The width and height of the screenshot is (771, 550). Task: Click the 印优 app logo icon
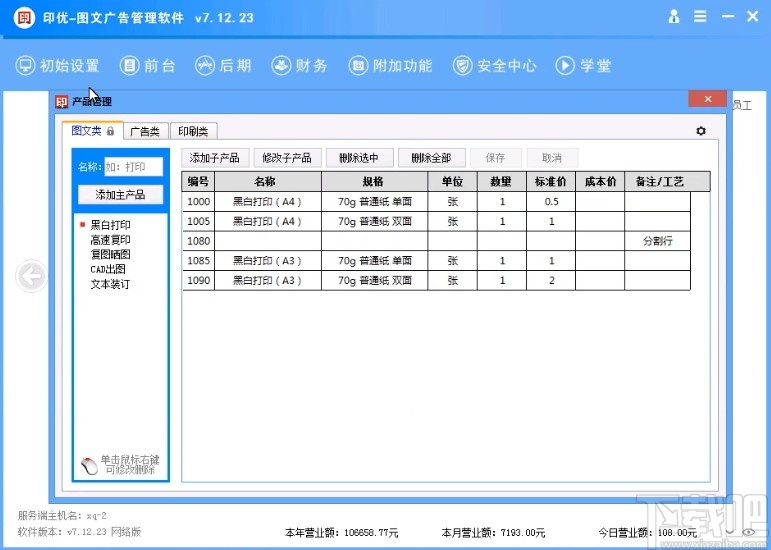(x=24, y=18)
